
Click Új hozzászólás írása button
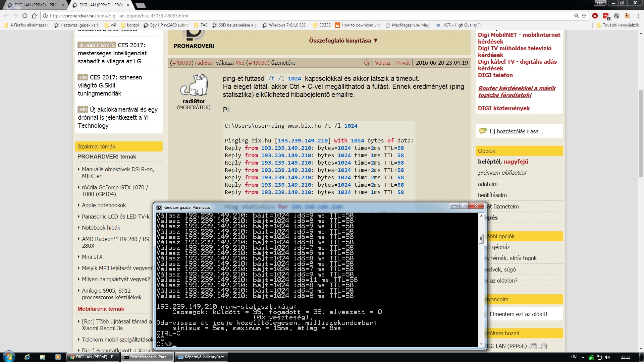tap(516, 131)
